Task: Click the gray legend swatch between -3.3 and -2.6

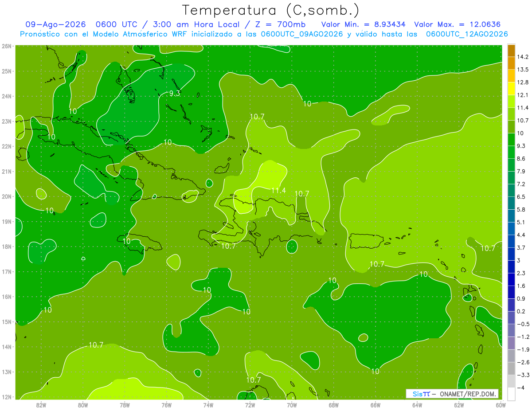Action: click(x=511, y=368)
